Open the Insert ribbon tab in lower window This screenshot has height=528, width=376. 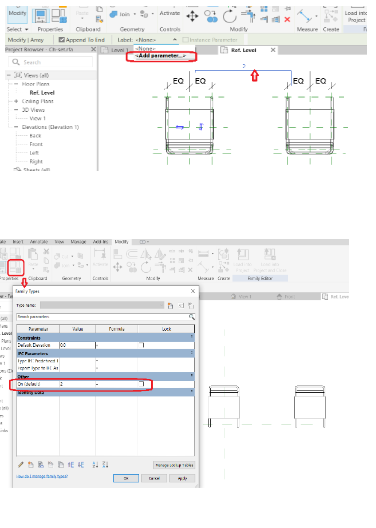pos(18,242)
